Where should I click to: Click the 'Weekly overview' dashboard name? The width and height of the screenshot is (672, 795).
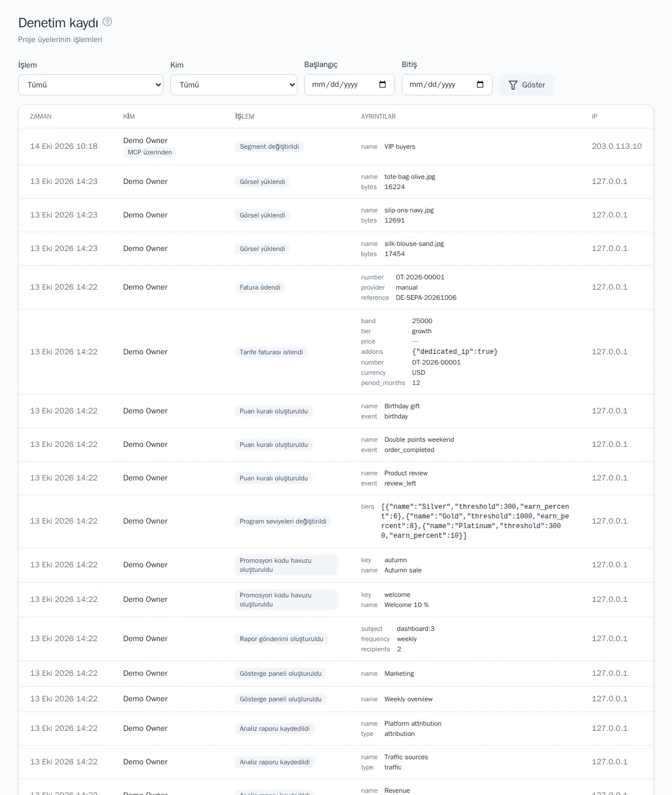[x=409, y=699]
